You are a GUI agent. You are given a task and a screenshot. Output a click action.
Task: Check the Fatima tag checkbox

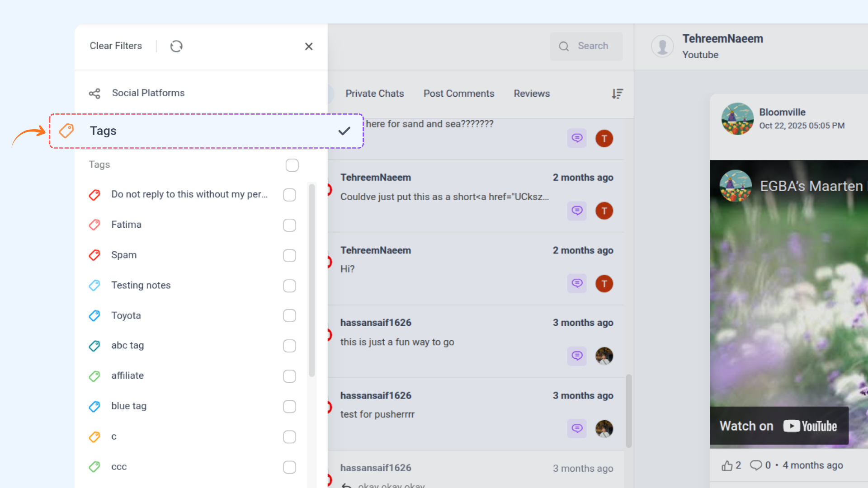289,225
